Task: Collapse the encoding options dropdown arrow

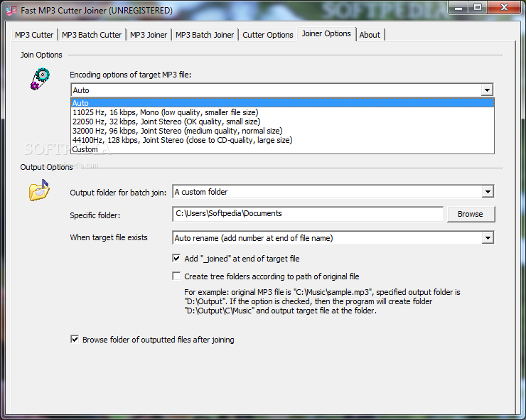Action: click(x=487, y=90)
